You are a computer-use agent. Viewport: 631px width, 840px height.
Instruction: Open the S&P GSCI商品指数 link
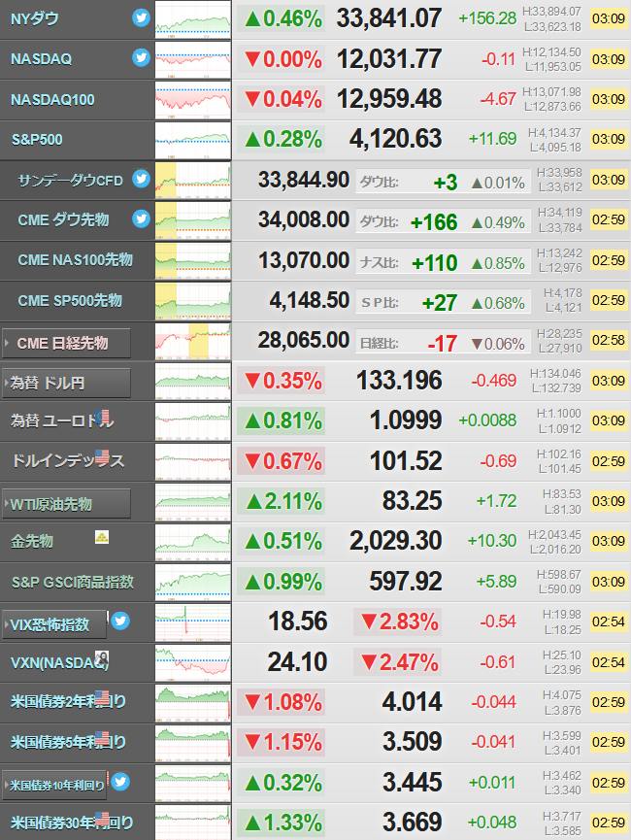(x=73, y=582)
